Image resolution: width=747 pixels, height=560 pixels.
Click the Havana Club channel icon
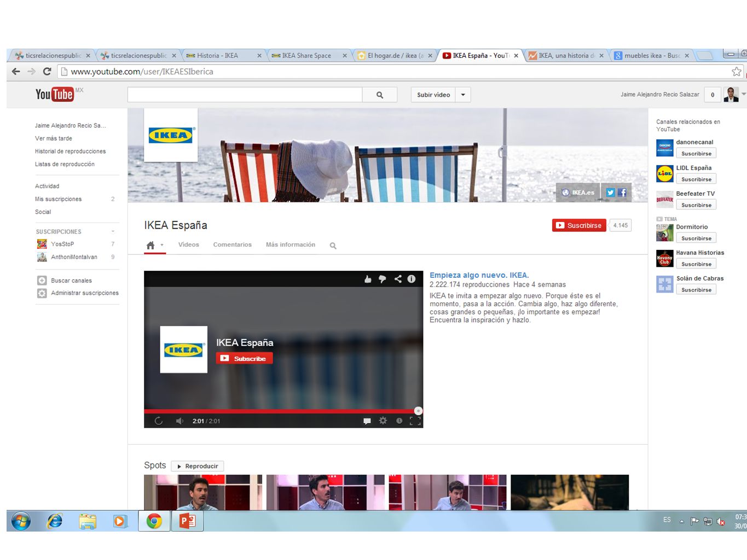[665, 258]
